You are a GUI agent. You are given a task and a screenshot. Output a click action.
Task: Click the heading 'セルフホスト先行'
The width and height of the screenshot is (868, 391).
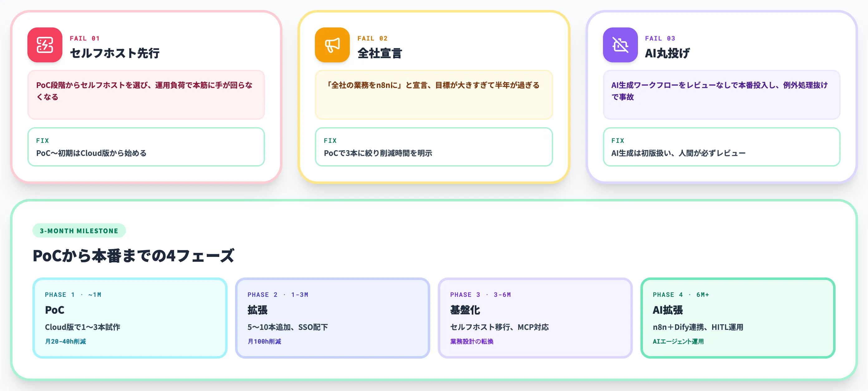[114, 53]
